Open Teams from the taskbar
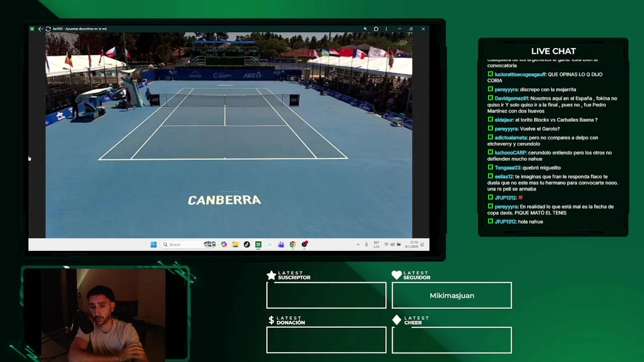The height and width of the screenshot is (362, 644). pos(281,244)
